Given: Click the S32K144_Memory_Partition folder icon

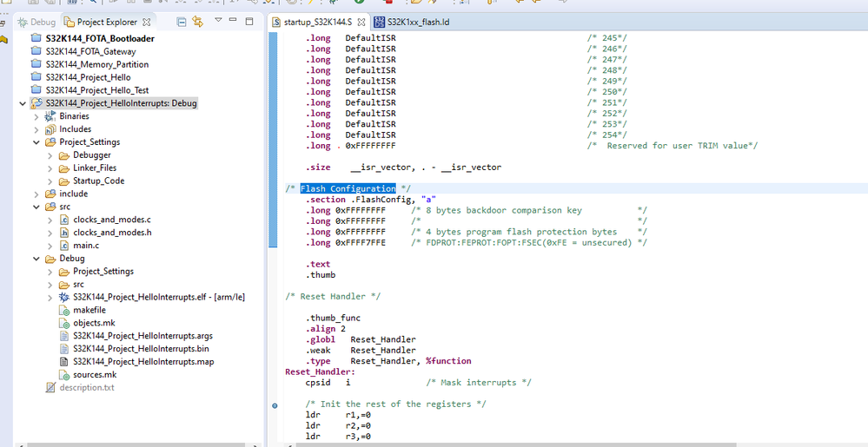Looking at the screenshot, I should pyautogui.click(x=36, y=64).
